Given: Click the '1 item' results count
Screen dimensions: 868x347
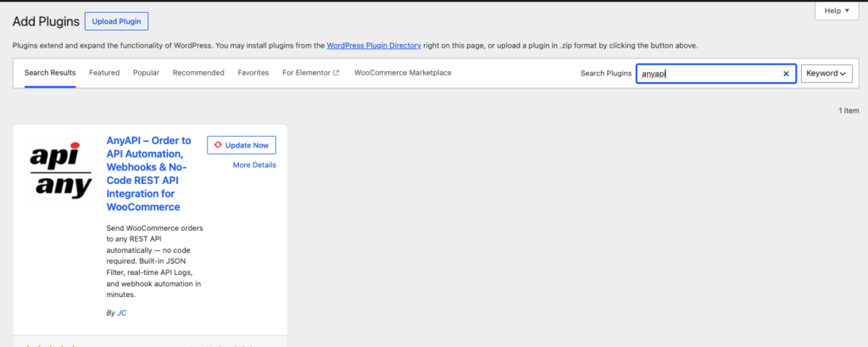Looking at the screenshot, I should [849, 111].
